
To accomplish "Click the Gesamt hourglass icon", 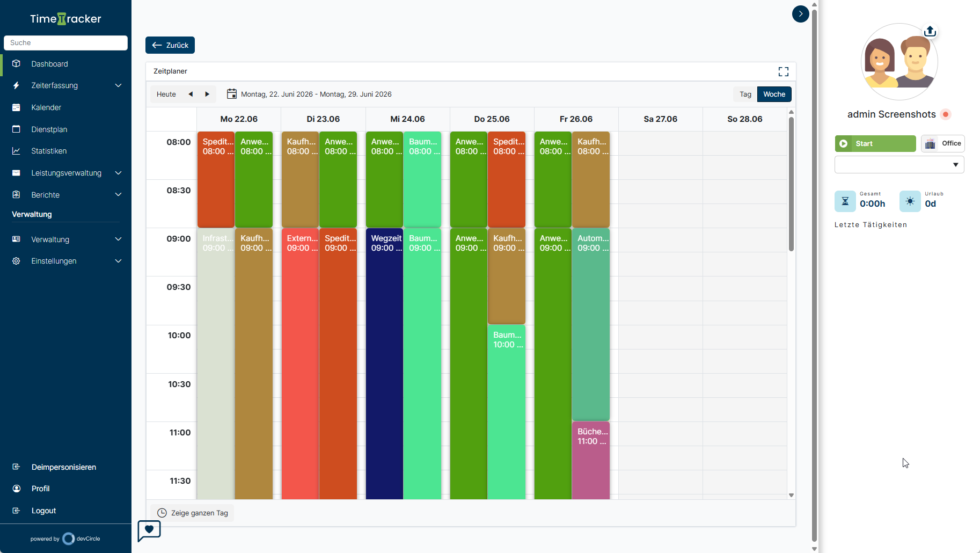I will [845, 201].
